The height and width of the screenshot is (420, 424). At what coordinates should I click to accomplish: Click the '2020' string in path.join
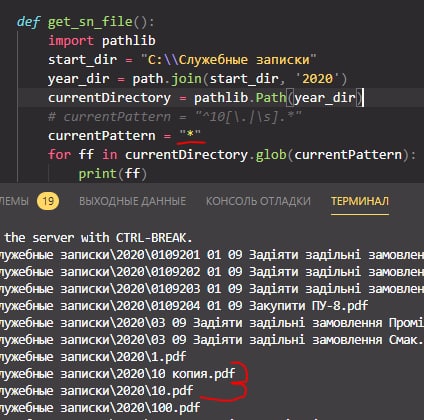[318, 79]
